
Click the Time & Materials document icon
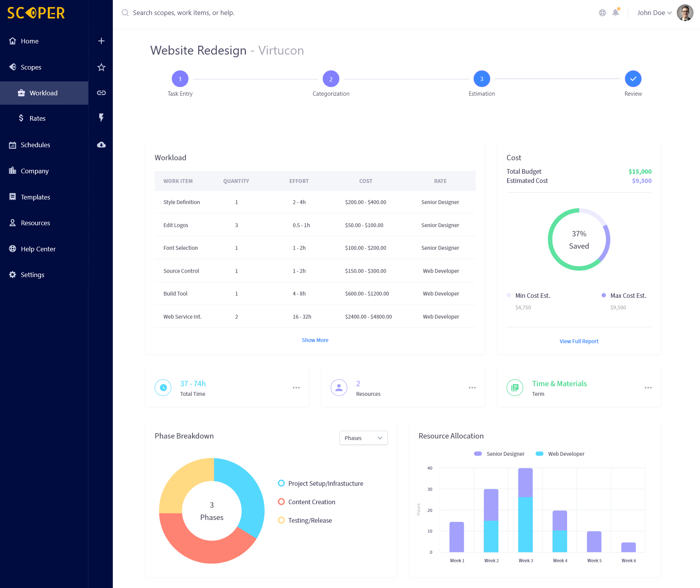[515, 387]
